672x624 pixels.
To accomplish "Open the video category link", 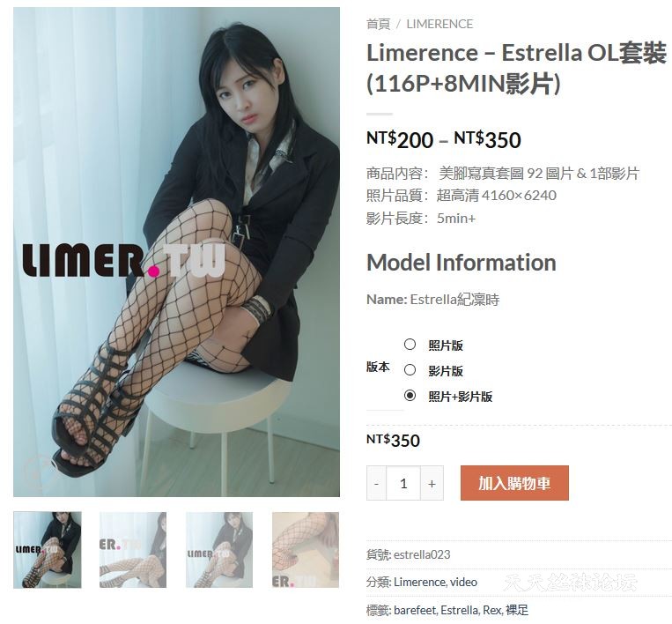I will pyautogui.click(x=463, y=582).
